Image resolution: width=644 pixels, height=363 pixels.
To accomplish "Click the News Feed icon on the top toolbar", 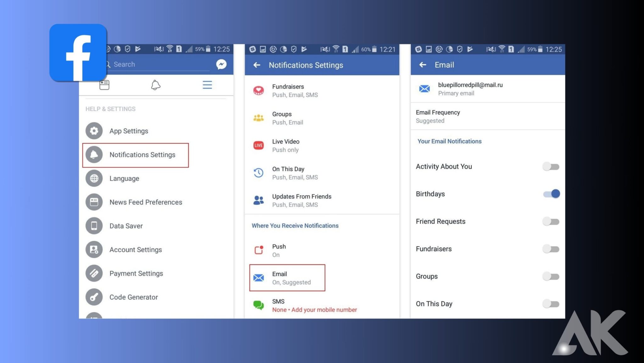I will [x=104, y=84].
